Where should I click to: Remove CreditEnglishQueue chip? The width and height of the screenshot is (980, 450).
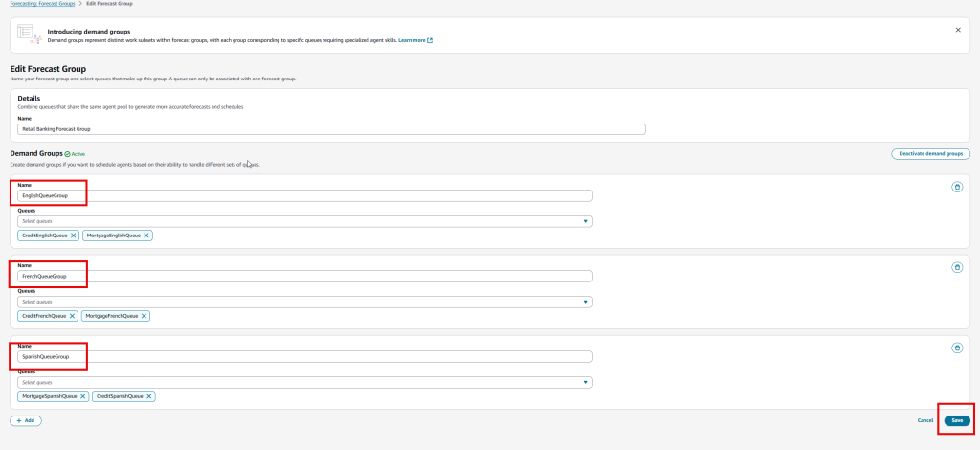tap(73, 236)
